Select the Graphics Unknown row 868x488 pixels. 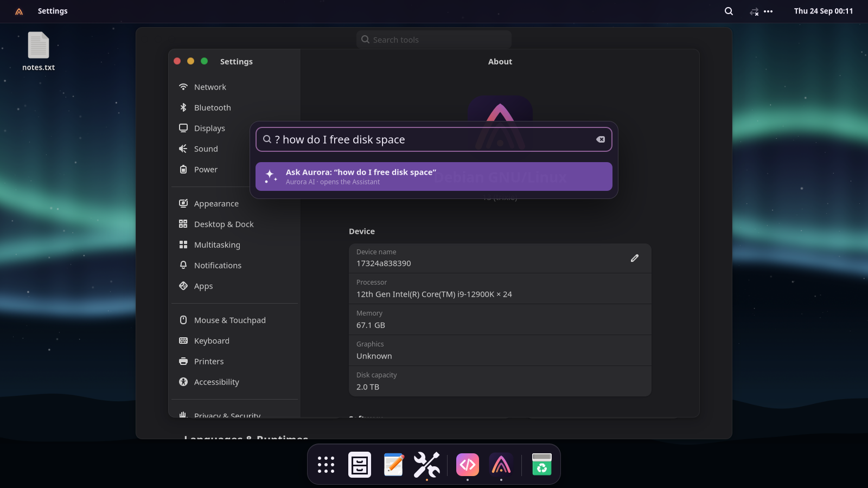pos(500,350)
